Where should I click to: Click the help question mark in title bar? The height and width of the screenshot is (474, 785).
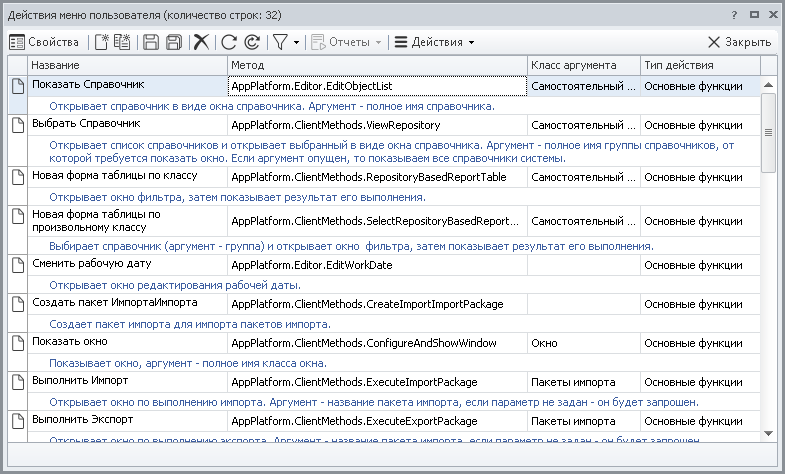734,16
